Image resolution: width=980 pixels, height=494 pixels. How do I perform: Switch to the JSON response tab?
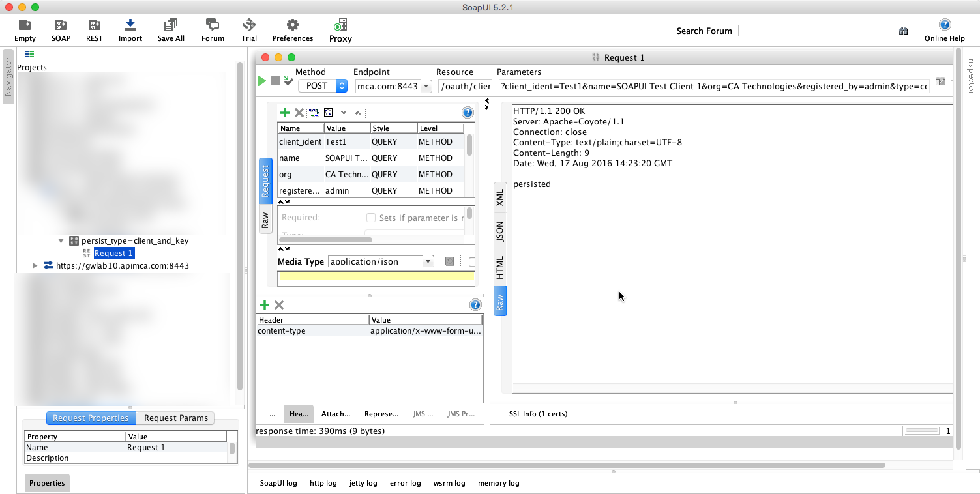pos(500,232)
